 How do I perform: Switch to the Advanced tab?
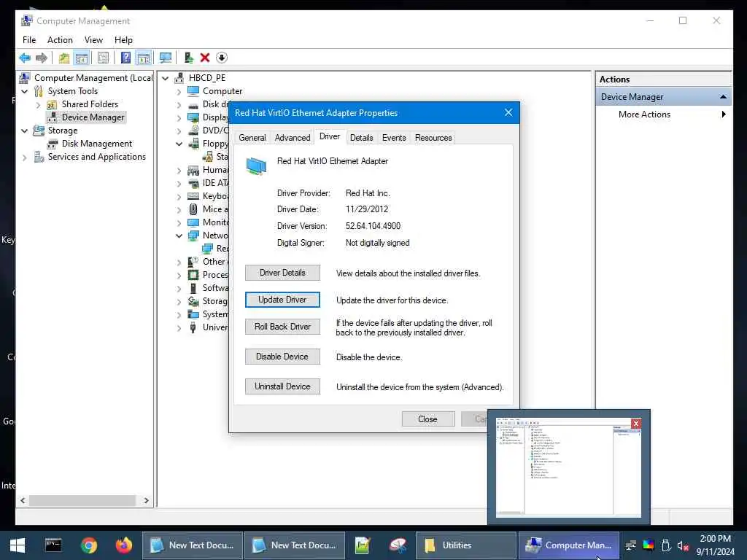point(292,138)
